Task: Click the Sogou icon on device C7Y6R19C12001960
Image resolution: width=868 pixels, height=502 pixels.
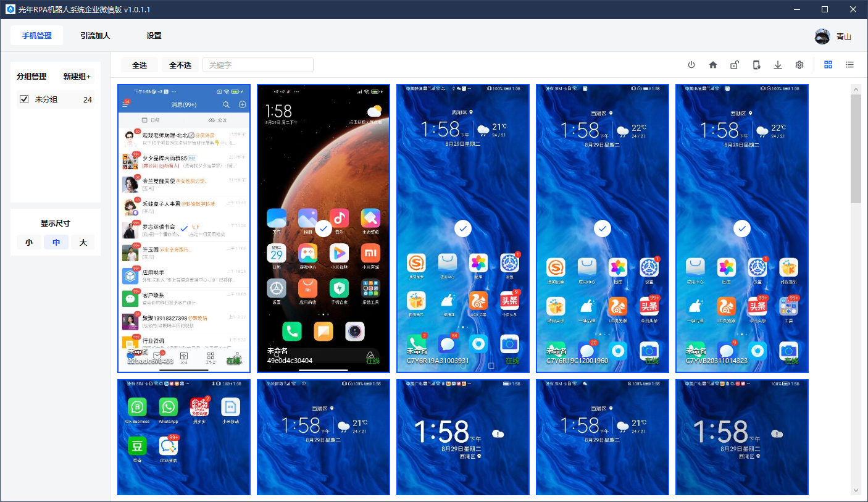Action: pyautogui.click(x=556, y=267)
